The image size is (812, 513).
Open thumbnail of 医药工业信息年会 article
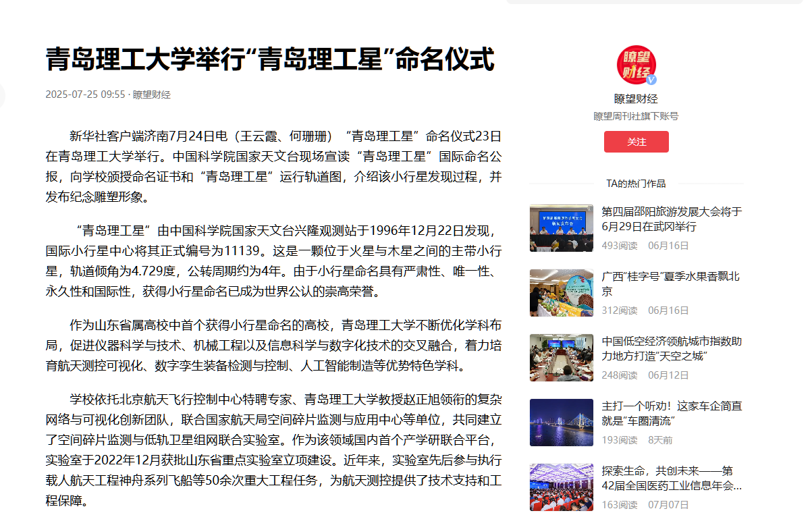pyautogui.click(x=561, y=487)
